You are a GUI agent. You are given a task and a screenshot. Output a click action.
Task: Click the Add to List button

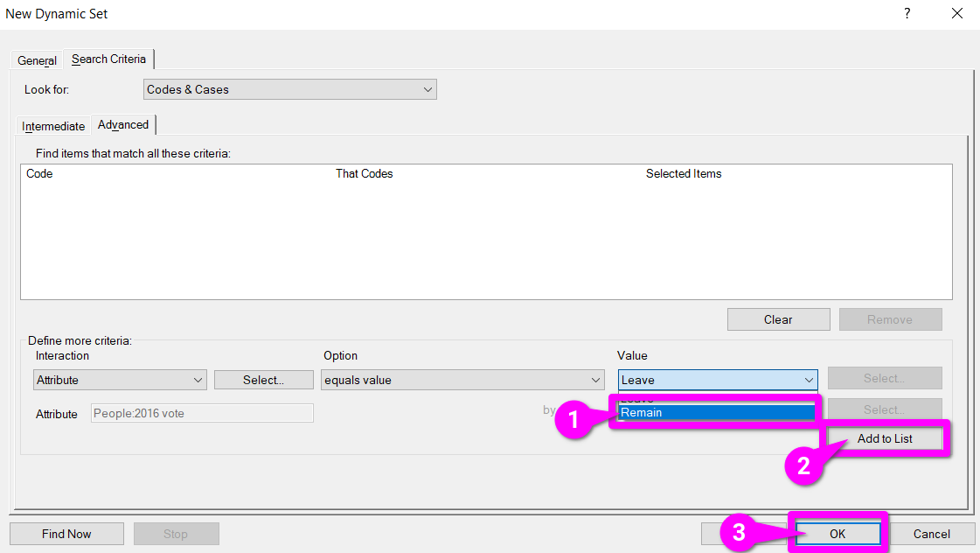(x=884, y=438)
